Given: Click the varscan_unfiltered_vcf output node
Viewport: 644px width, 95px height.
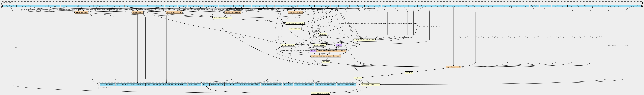Looking at the screenshot, I should (x=107, y=85).
